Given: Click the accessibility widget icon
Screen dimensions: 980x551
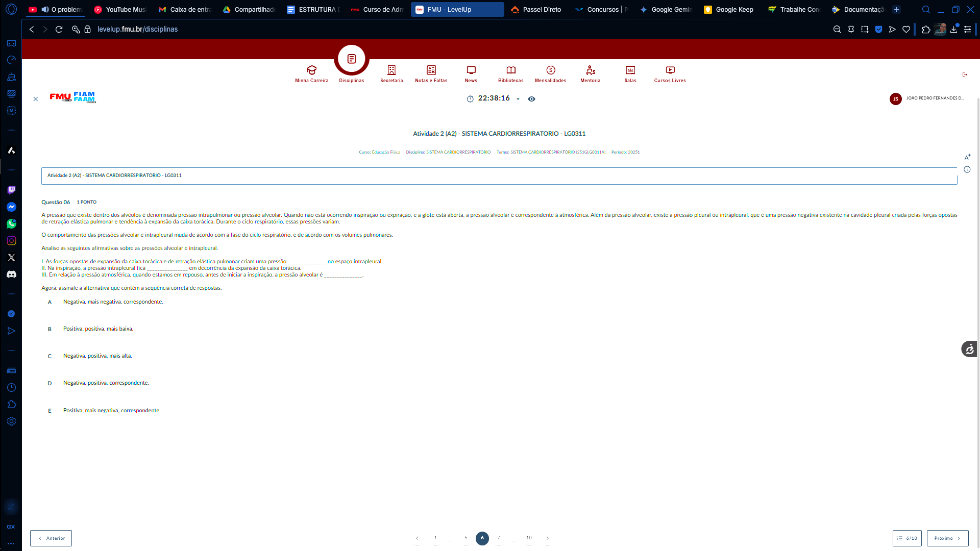Looking at the screenshot, I should coord(969,349).
